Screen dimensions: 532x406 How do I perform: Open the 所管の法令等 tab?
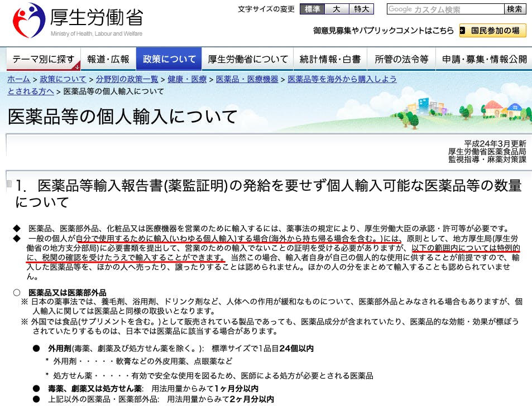coord(401,59)
